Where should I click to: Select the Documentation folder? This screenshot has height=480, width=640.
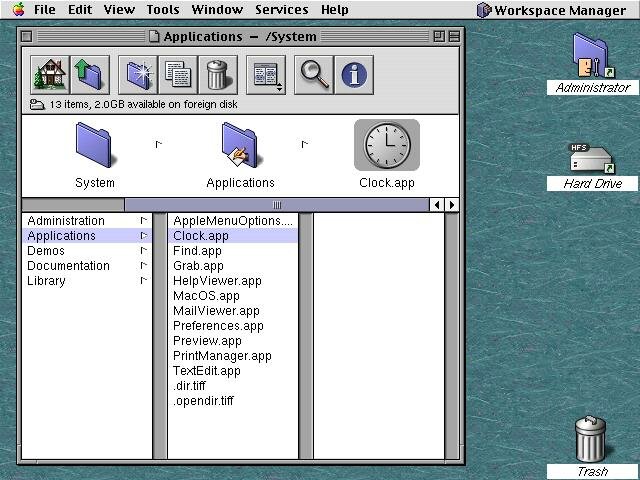coord(87,266)
